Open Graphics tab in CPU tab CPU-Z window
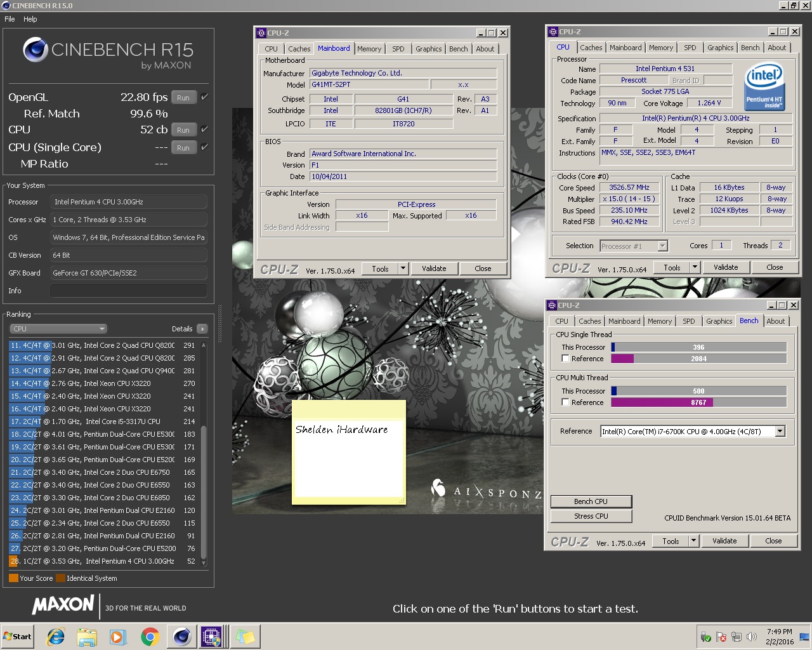This screenshot has width=812, height=650. pyautogui.click(x=721, y=48)
